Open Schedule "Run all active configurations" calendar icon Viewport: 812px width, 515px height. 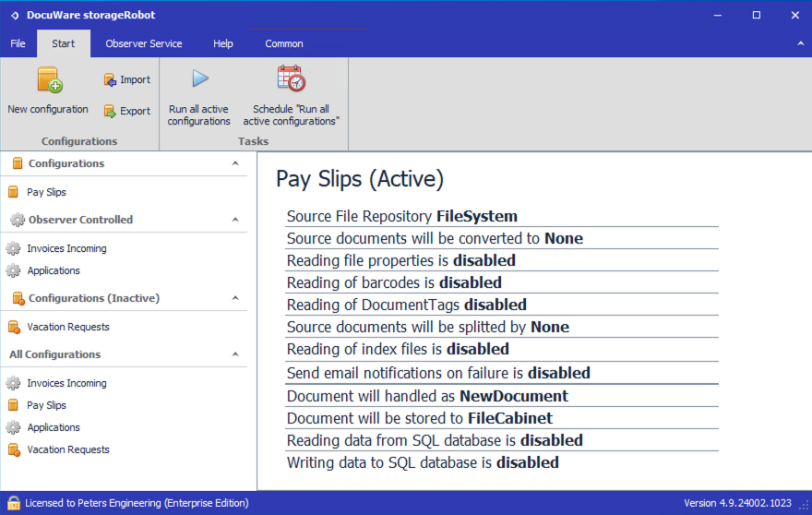[291, 78]
